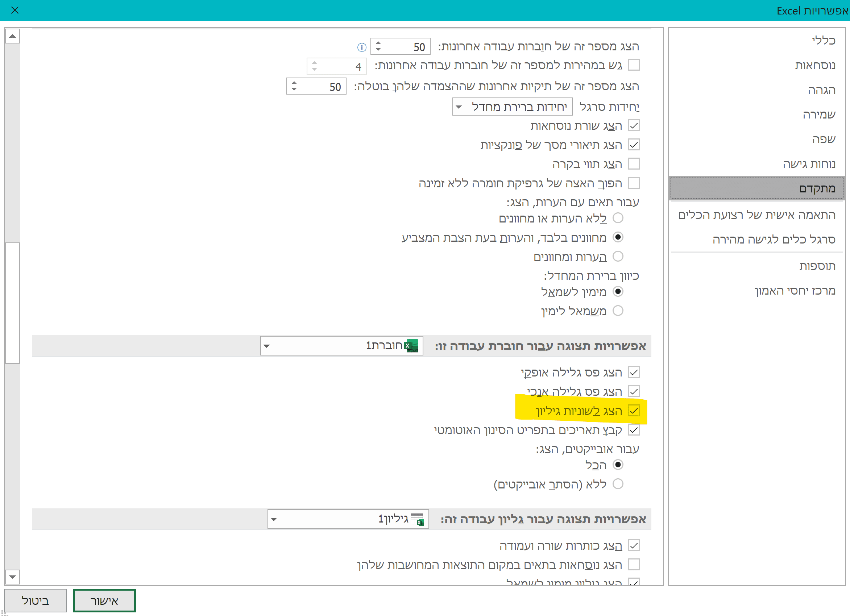Click the workbook icon in חוברת1 dropdown
Viewport: 850px width, 616px height.
pos(411,345)
